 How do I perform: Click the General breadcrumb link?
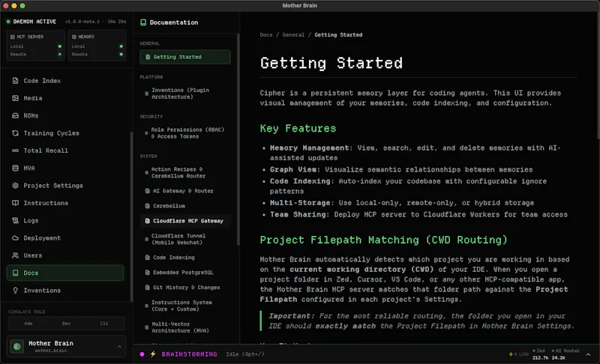[x=293, y=34]
